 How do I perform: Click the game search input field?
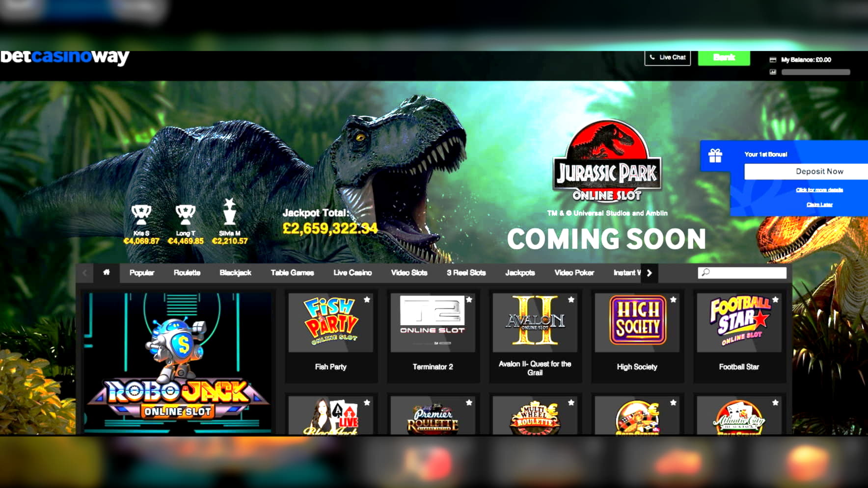click(x=742, y=273)
